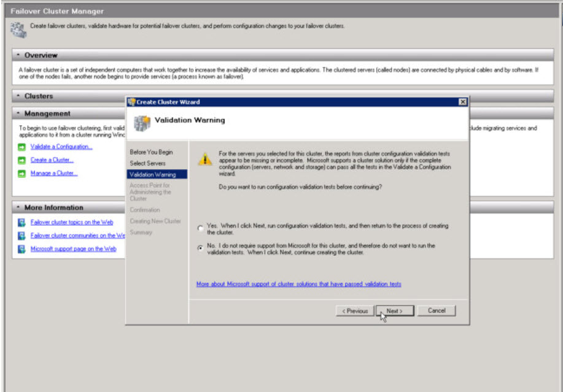Open More about Microsoft support of cluster solutions link
563x392 pixels.
point(299,284)
